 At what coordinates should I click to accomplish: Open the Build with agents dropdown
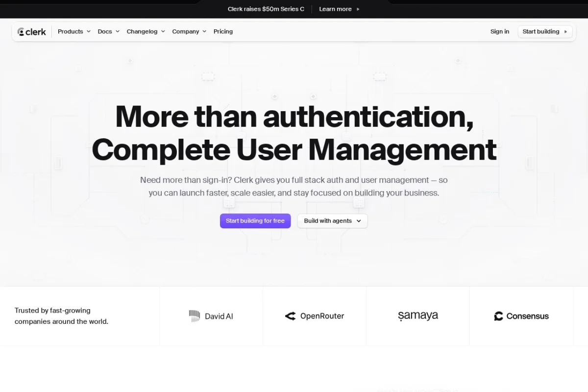[x=332, y=221]
